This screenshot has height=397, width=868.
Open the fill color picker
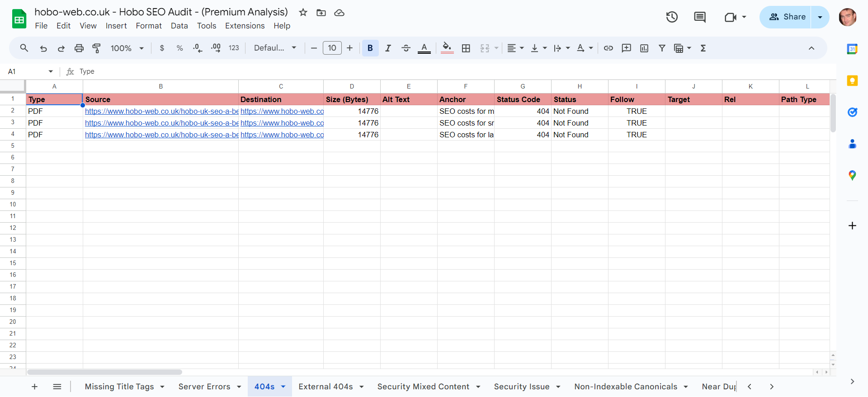pos(447,48)
